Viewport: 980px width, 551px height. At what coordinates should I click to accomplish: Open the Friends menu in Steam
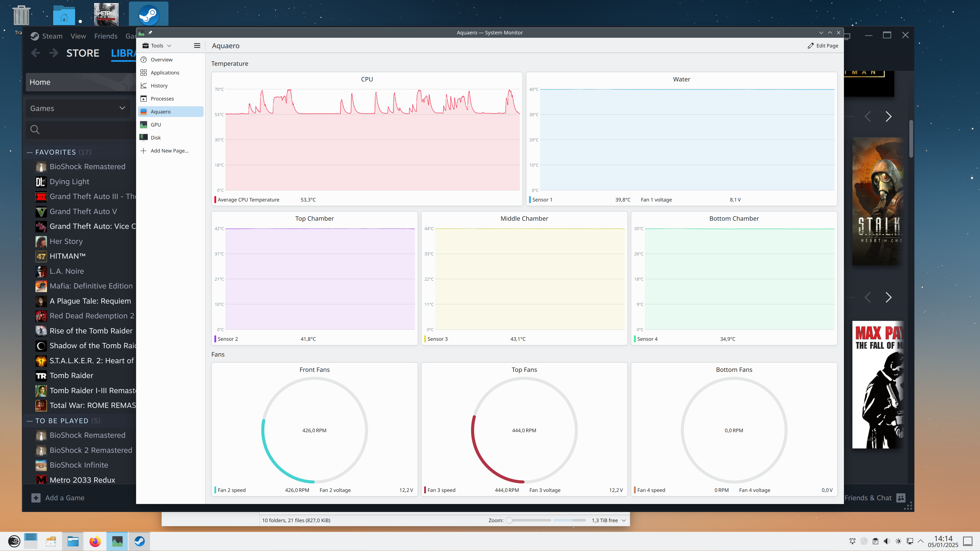106,36
